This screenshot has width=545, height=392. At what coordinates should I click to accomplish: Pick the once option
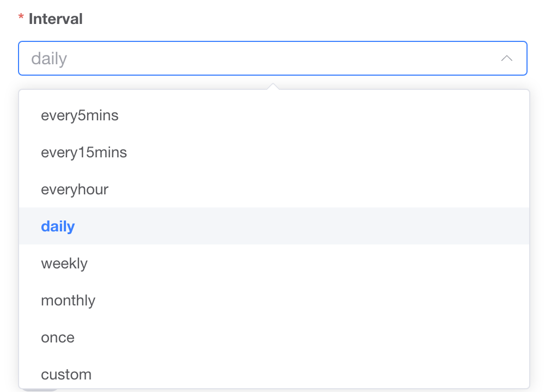(x=58, y=338)
